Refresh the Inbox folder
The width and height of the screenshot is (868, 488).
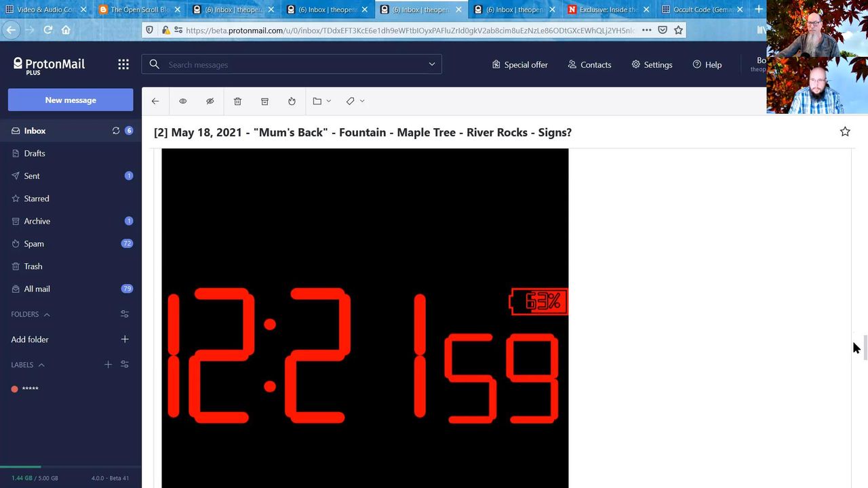[x=116, y=131]
